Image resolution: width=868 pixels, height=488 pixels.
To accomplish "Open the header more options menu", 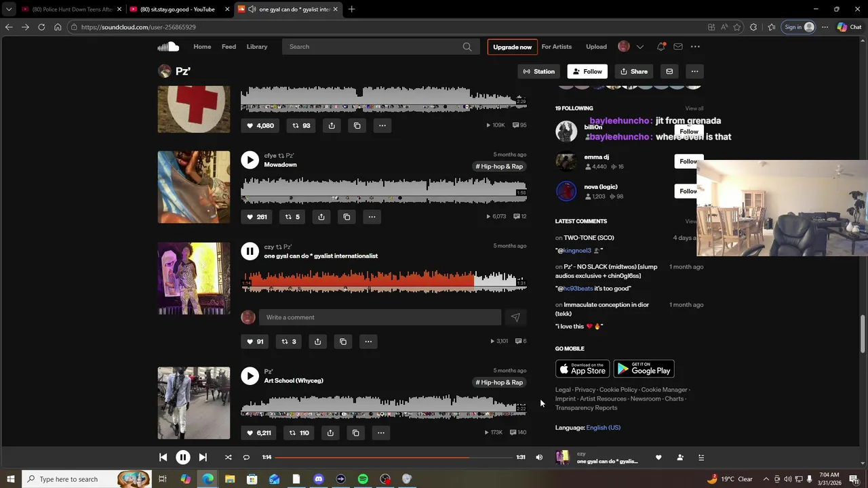I will (x=695, y=47).
